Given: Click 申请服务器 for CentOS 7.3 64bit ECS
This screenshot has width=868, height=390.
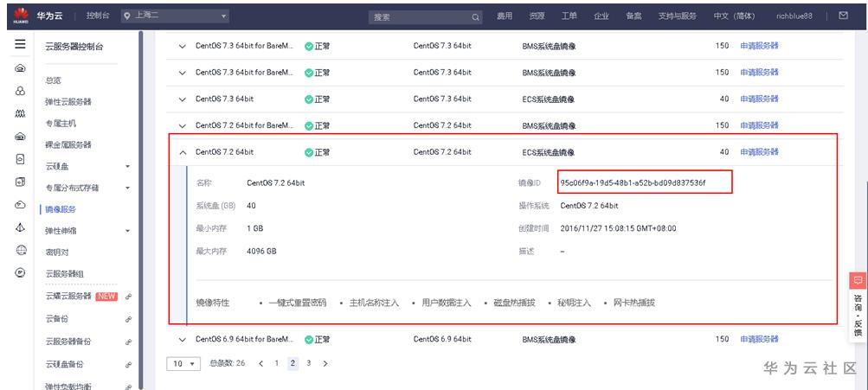Looking at the screenshot, I should click(x=759, y=99).
